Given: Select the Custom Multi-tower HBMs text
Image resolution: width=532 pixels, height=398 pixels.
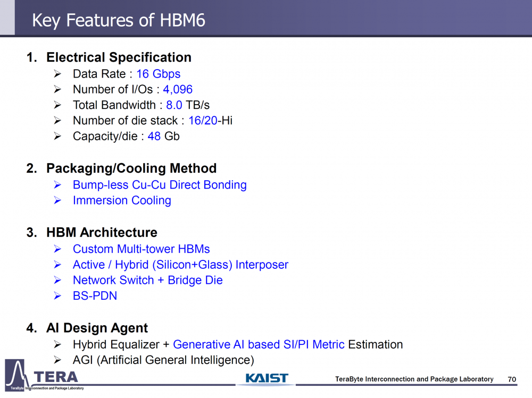Looking at the screenshot, I should click(141, 249).
